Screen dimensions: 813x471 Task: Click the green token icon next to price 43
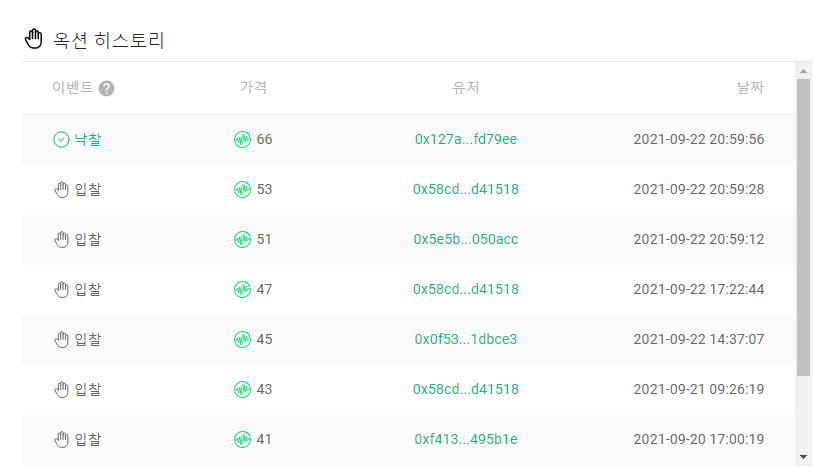coord(242,390)
